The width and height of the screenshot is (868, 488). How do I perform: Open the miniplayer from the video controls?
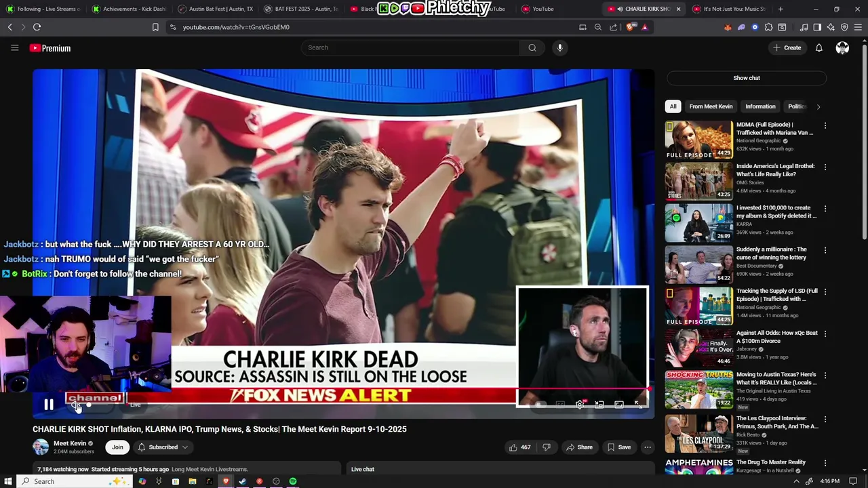[599, 405]
